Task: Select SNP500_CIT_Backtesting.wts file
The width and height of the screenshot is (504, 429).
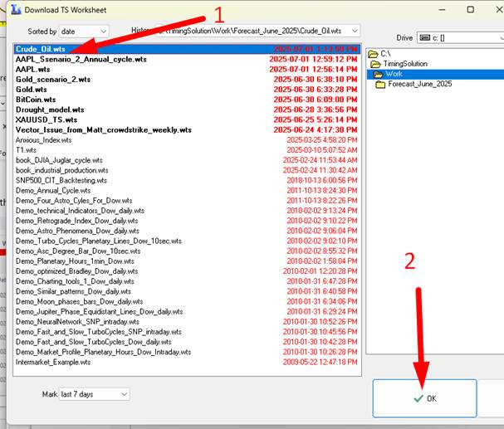Action: 187,180
